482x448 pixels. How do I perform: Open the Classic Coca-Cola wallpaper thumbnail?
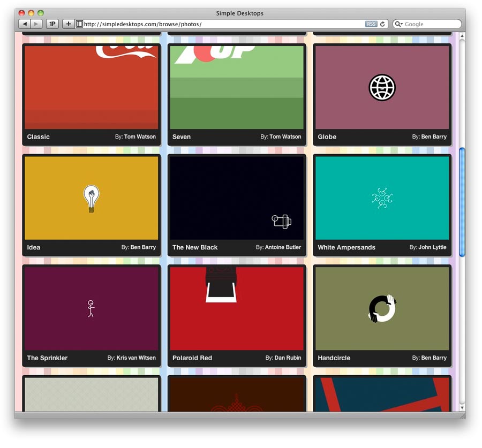tap(91, 87)
